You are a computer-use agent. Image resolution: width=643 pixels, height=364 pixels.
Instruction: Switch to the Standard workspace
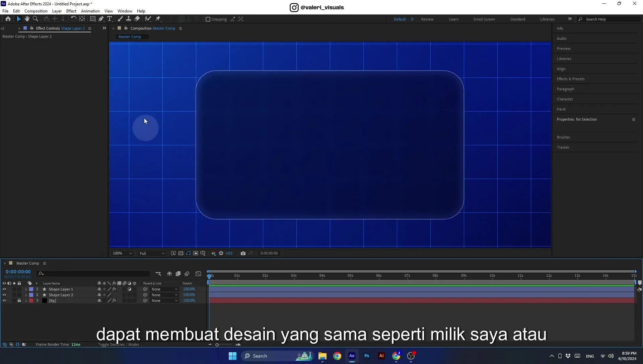coord(518,19)
